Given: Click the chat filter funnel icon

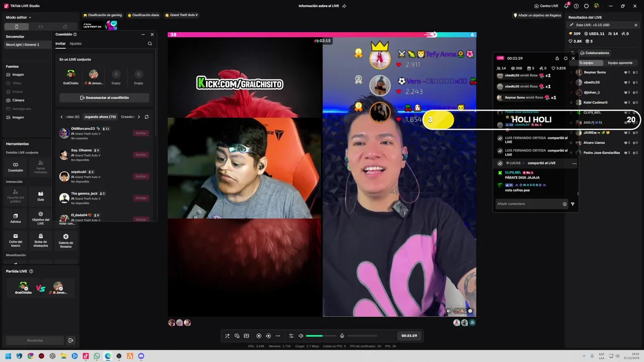Looking at the screenshot, I should [573, 204].
